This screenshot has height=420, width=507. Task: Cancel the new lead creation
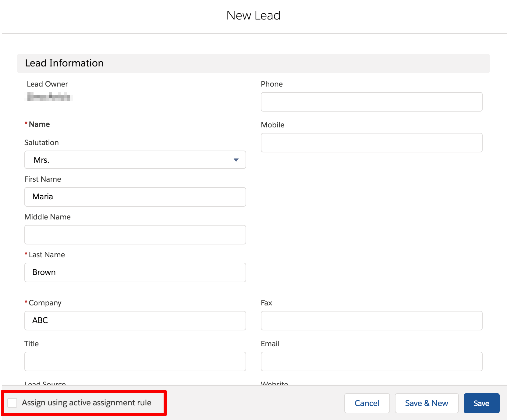click(367, 403)
